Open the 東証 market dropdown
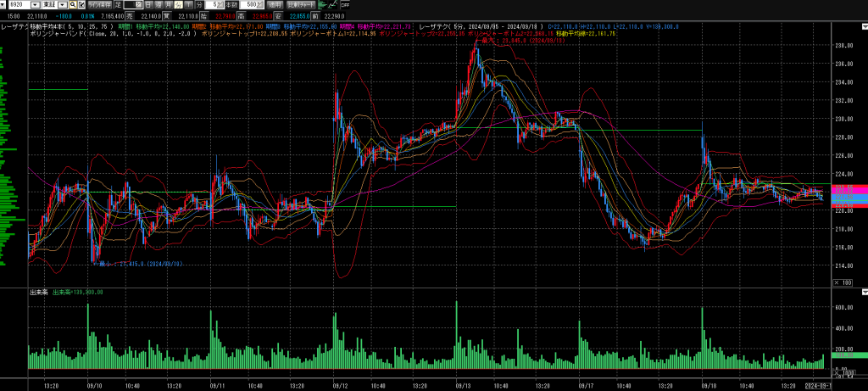Screen dimensions: 868x391 tap(62, 5)
